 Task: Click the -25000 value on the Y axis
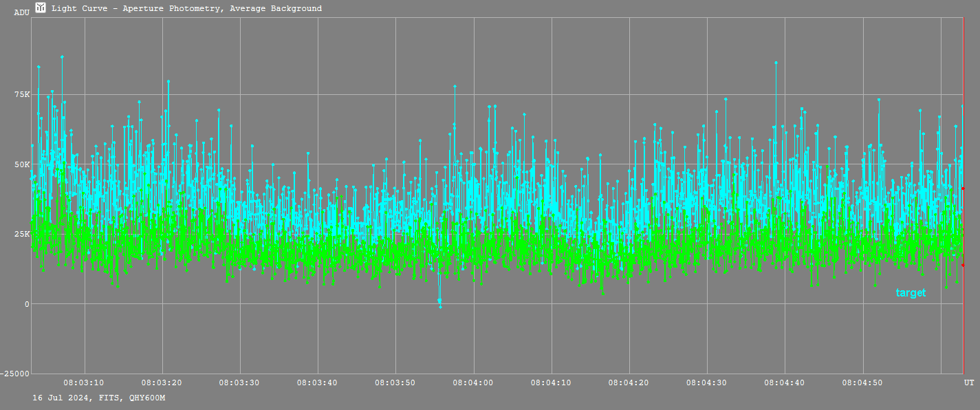point(16,374)
